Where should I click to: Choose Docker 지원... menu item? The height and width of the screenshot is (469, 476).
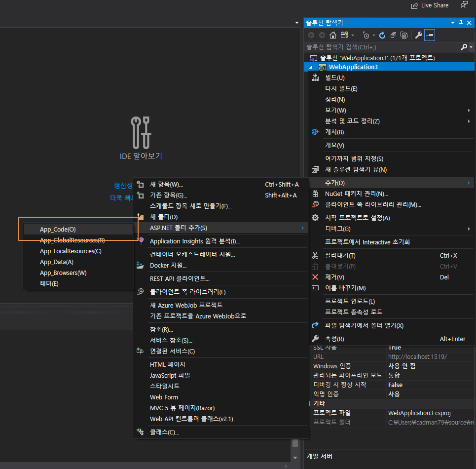coord(220,266)
